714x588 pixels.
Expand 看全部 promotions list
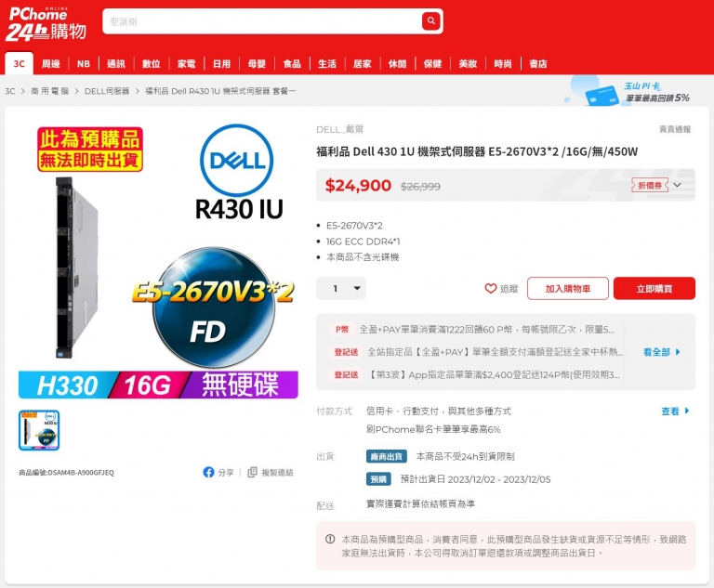pyautogui.click(x=662, y=352)
